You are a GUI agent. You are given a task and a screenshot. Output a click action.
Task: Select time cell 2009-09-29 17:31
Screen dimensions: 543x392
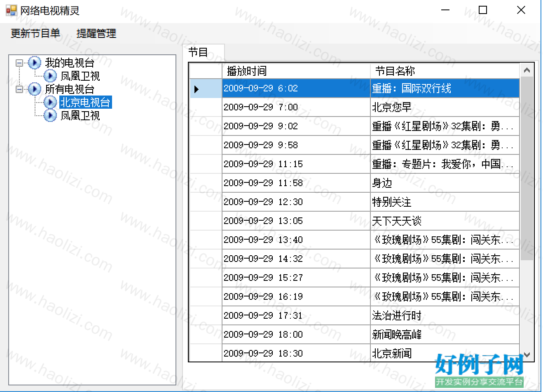click(x=296, y=315)
